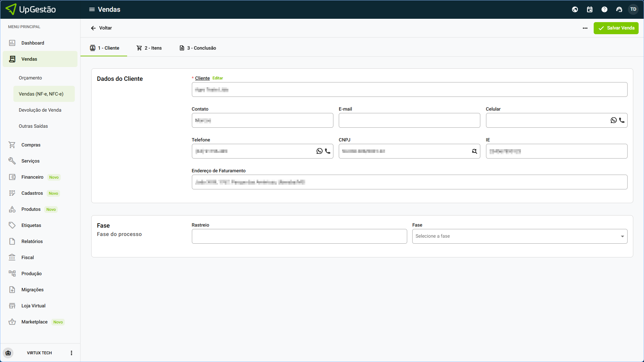Click the Salvar Venda button
Screen dimensions: 644x362
click(x=616, y=28)
